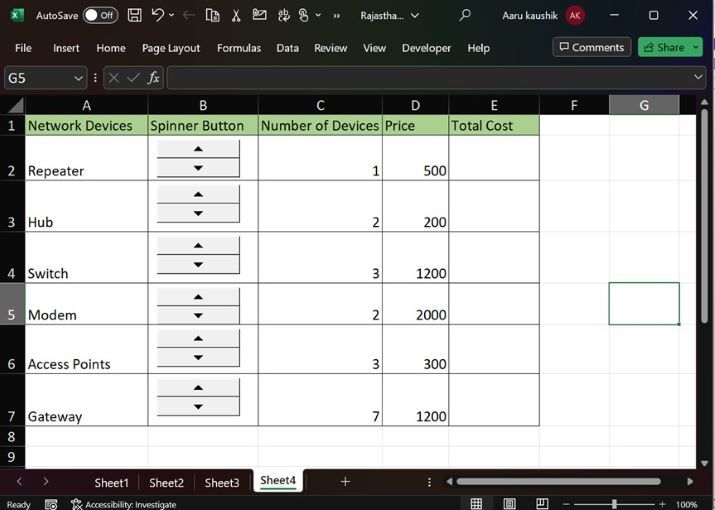Click the New sheet plus icon
Image resolution: width=715 pixels, height=510 pixels.
345,481
